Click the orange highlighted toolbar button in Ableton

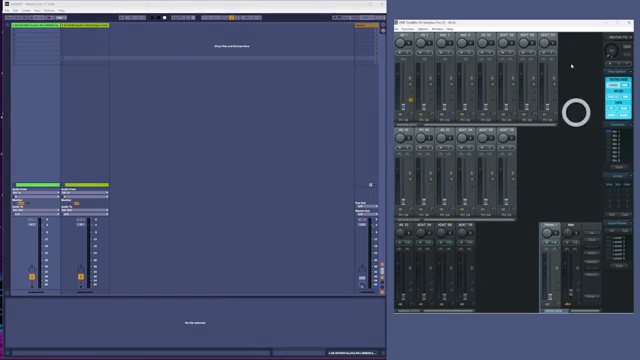(x=231, y=18)
